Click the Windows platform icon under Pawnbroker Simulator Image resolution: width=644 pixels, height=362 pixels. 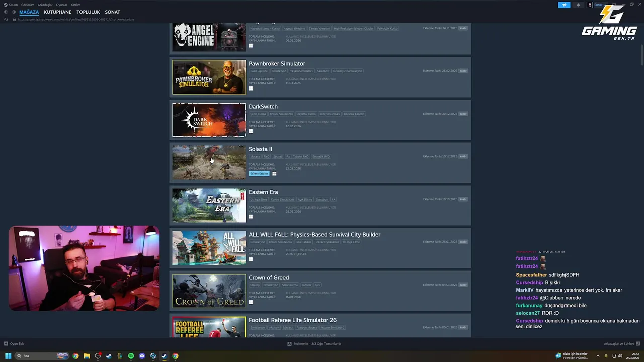251,88
